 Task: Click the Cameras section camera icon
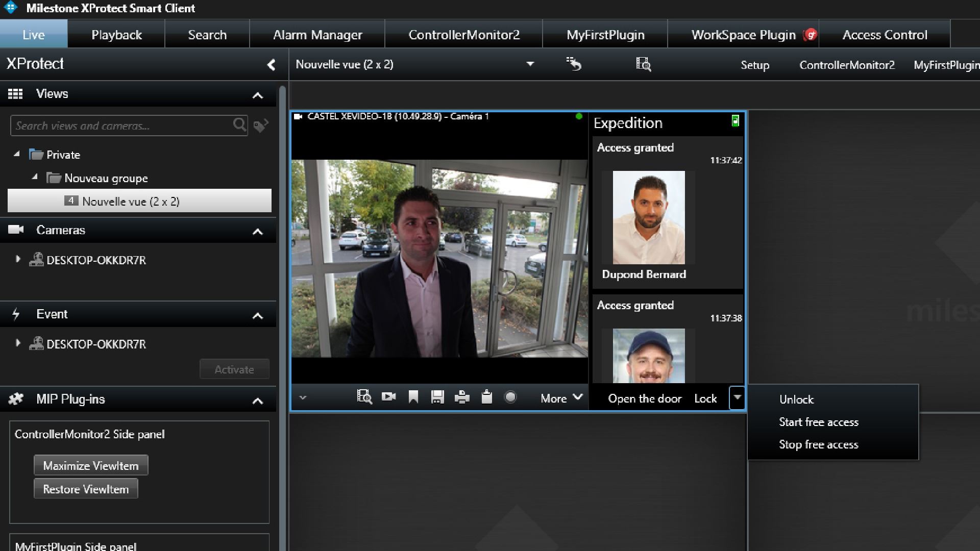tap(16, 230)
